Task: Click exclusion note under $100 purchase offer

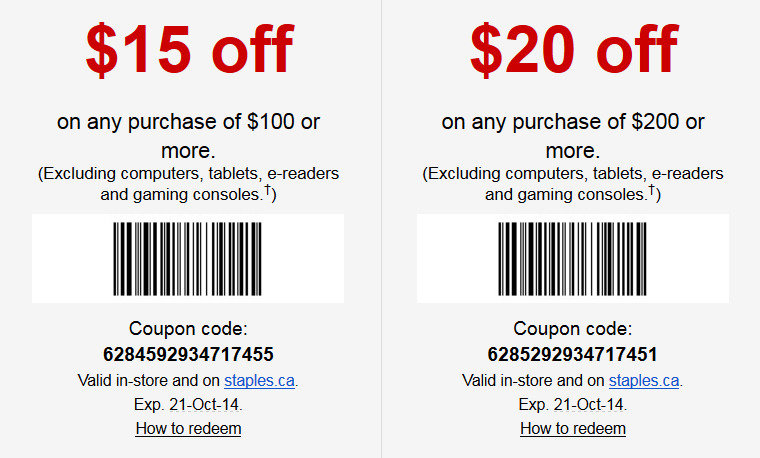Action: (x=188, y=184)
